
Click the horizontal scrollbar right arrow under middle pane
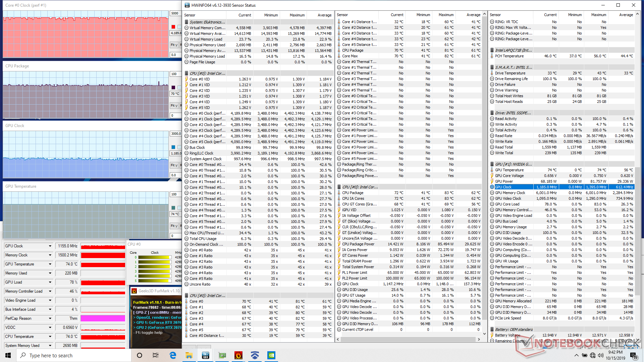[x=479, y=339]
